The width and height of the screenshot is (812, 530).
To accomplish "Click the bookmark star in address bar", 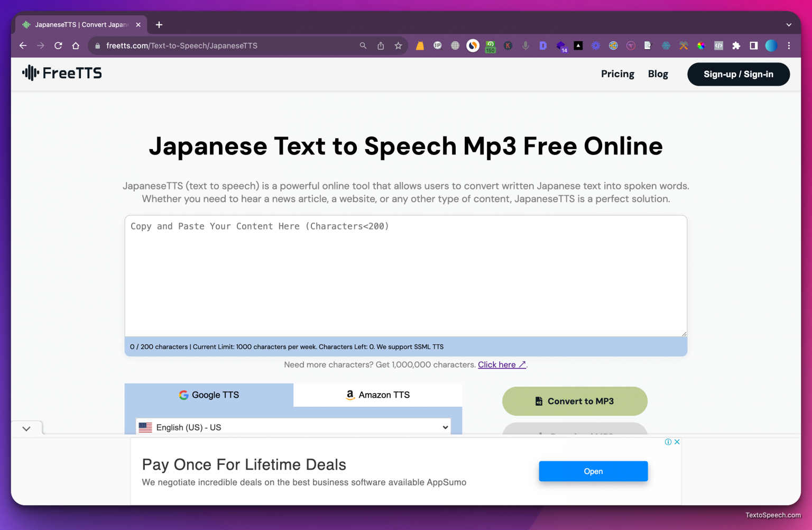I will [x=398, y=46].
